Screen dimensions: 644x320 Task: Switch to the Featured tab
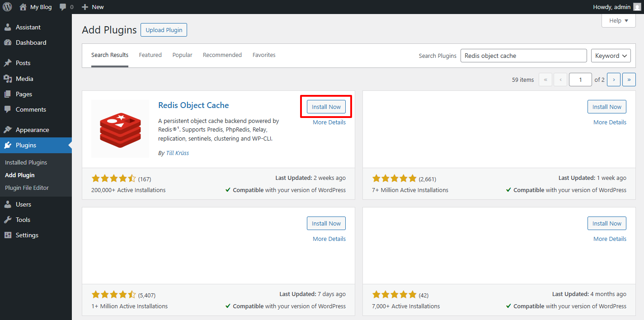coord(150,55)
